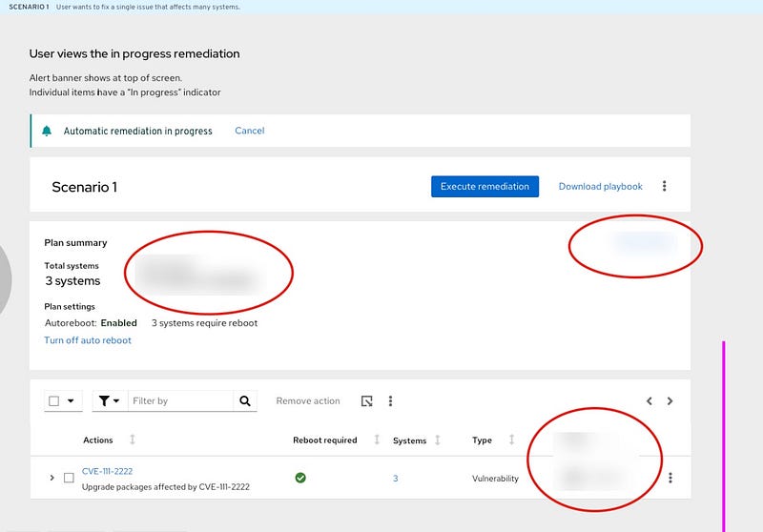Click the 'Scenario 1' plan title

click(x=85, y=187)
